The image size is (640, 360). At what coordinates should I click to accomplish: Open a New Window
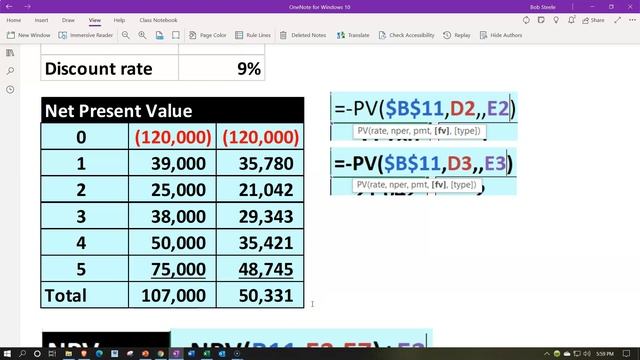click(29, 35)
